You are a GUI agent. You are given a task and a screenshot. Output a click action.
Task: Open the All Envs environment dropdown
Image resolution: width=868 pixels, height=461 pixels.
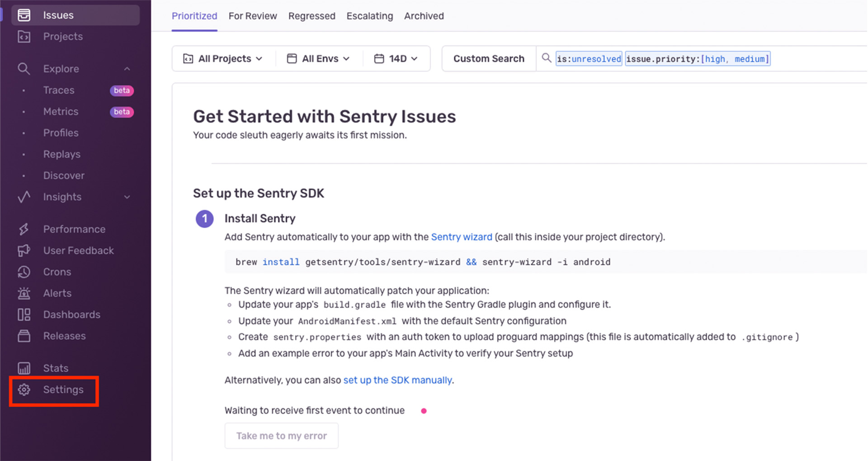click(318, 59)
